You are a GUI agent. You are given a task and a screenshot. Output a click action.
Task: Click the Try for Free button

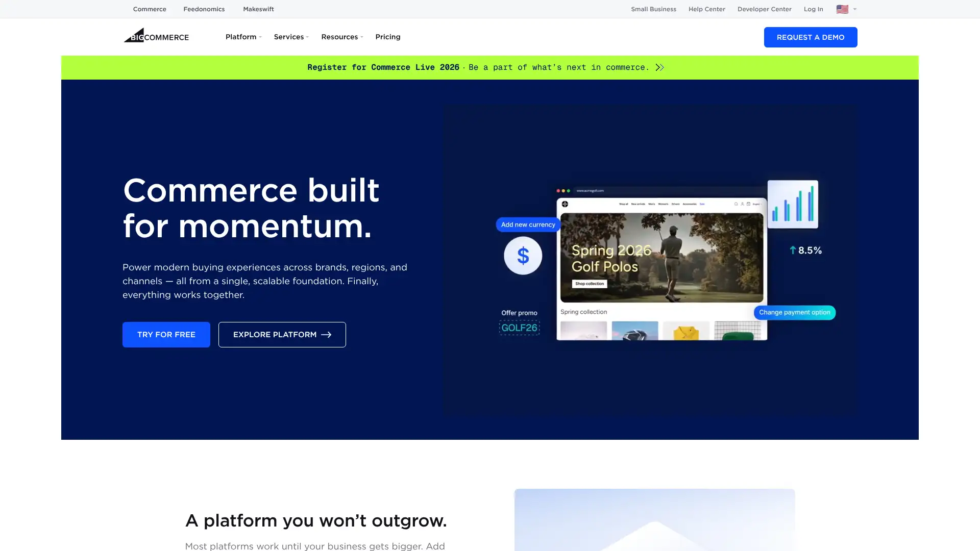click(166, 335)
